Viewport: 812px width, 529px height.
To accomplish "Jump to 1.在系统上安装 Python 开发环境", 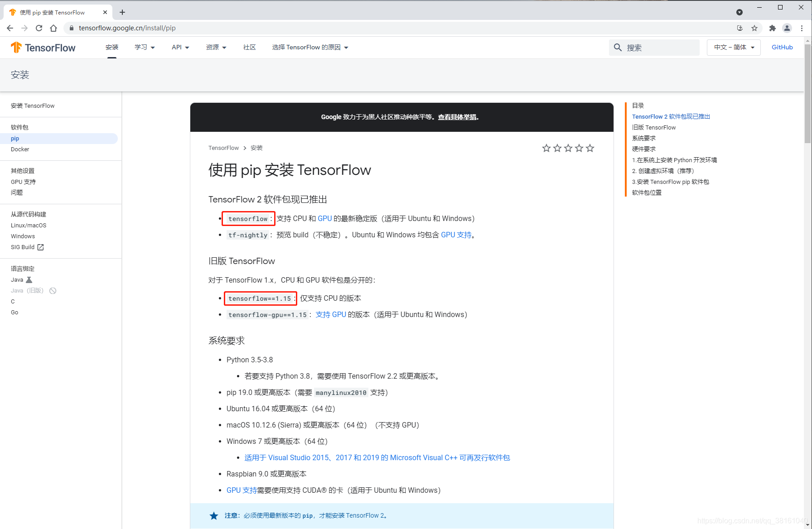I will point(674,160).
